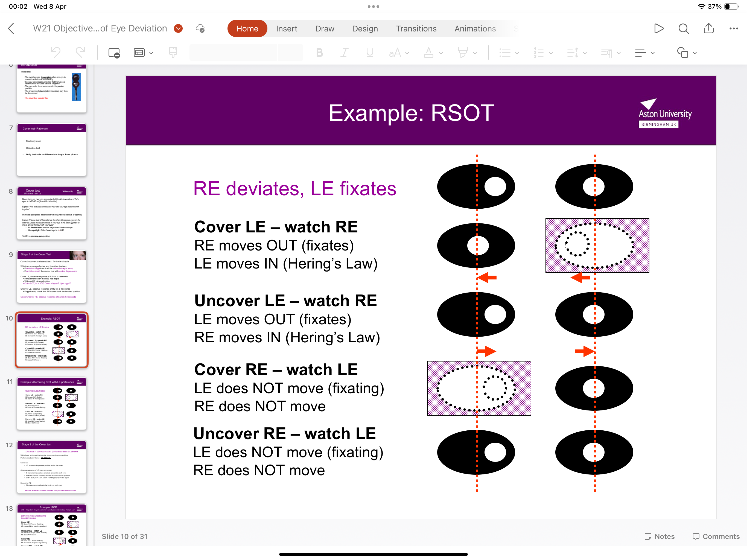Open the Comments pane
The image size is (747, 560).
pos(716,536)
